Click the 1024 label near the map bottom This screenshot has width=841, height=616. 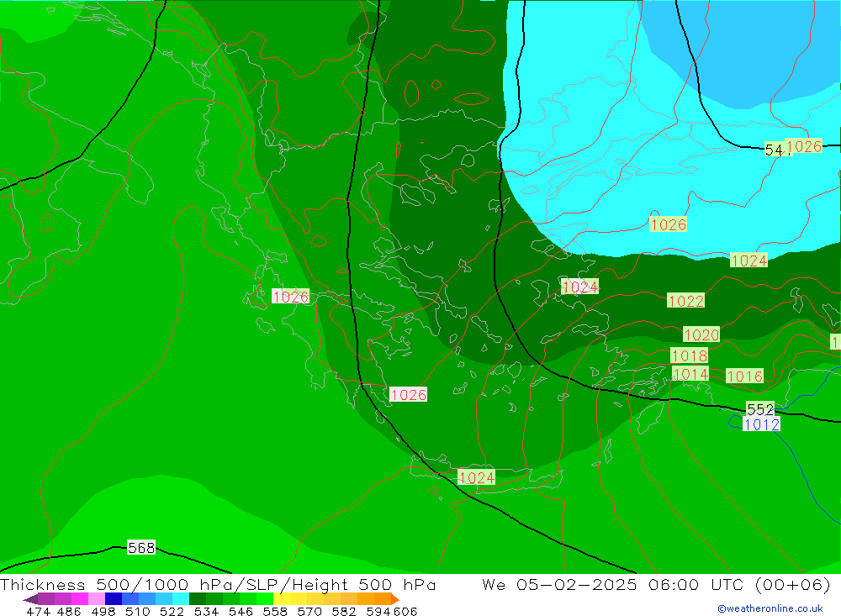(476, 477)
